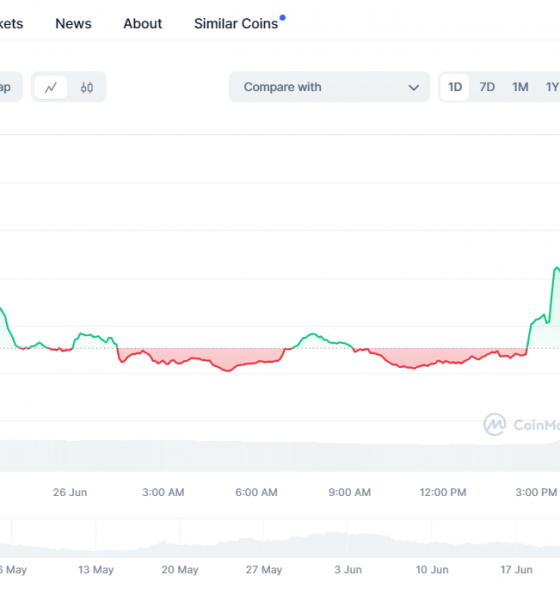Expand the Compare with chevron arrow
Viewport: 560px width, 600px height.
(413, 88)
